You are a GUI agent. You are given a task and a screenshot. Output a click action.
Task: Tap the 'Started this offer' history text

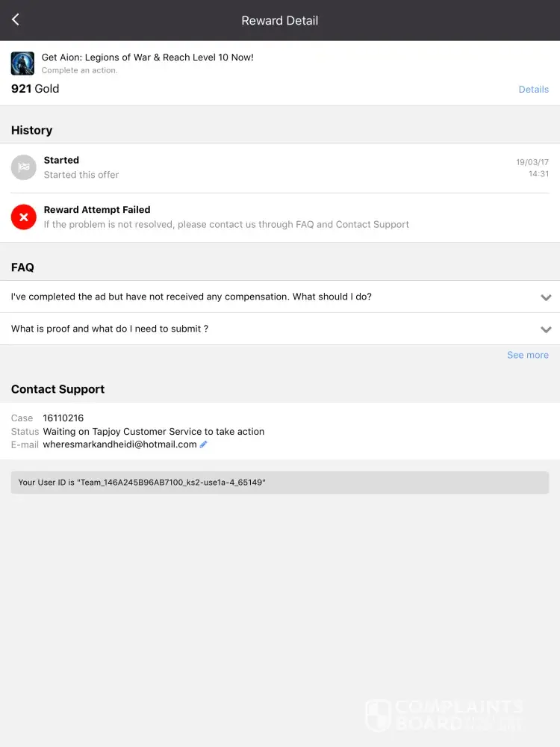[x=81, y=175]
